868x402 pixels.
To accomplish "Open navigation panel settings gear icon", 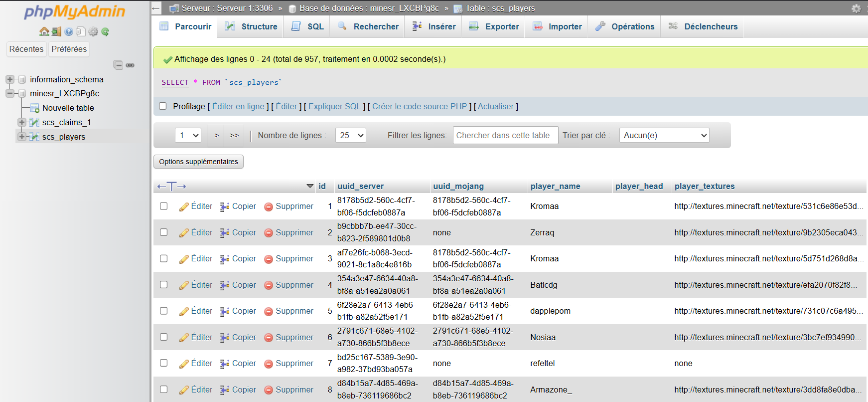I will (93, 32).
